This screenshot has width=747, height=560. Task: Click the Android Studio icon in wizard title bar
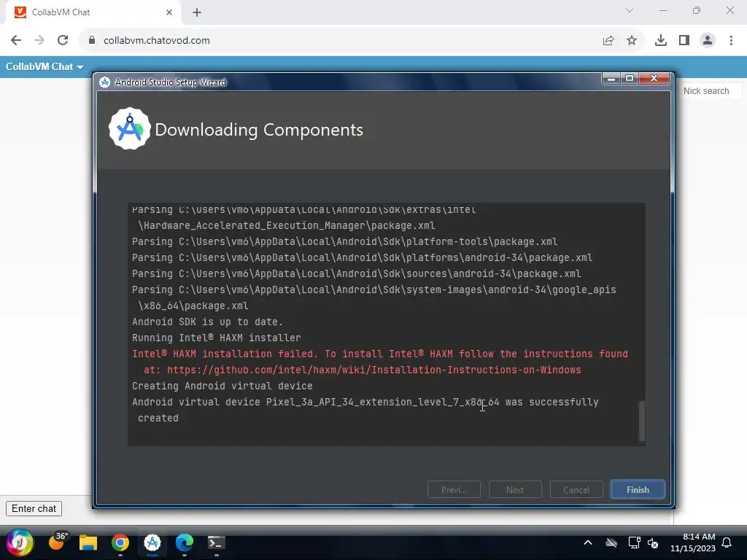104,82
